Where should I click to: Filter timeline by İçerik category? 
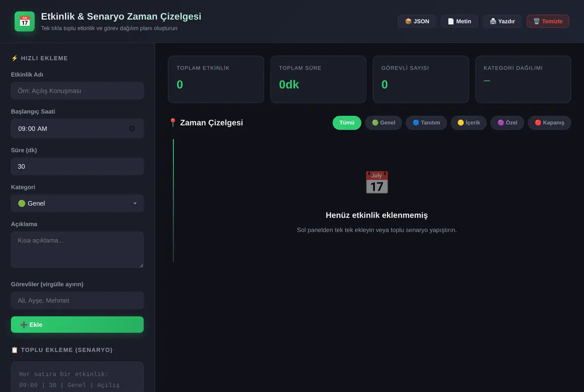click(469, 123)
